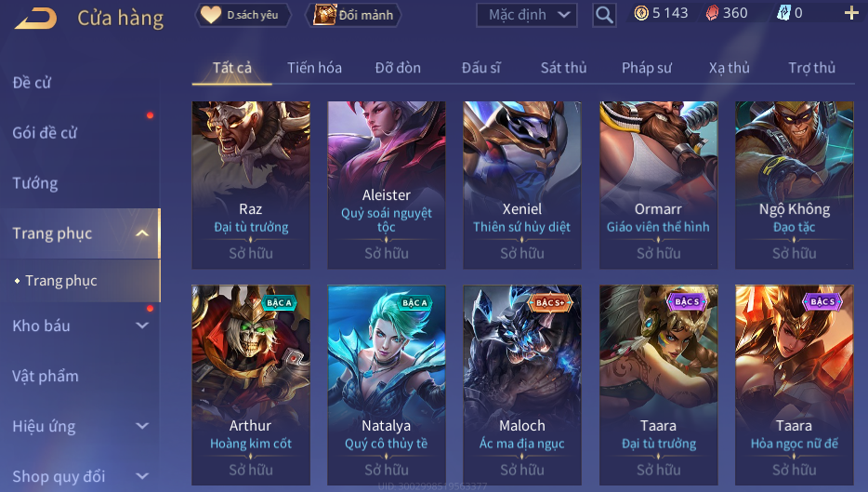Image resolution: width=868 pixels, height=492 pixels.
Task: Open Đổi mảnh fragment exchange chest
Action: click(x=353, y=15)
